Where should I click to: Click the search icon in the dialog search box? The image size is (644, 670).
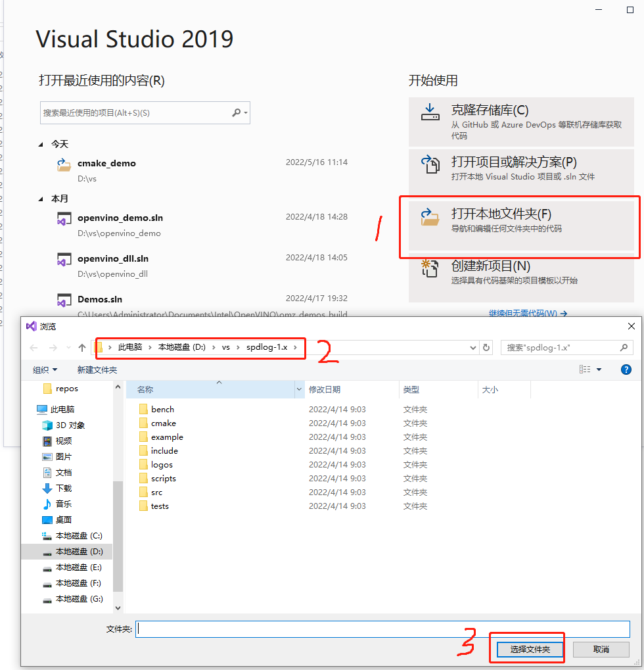[x=624, y=347]
